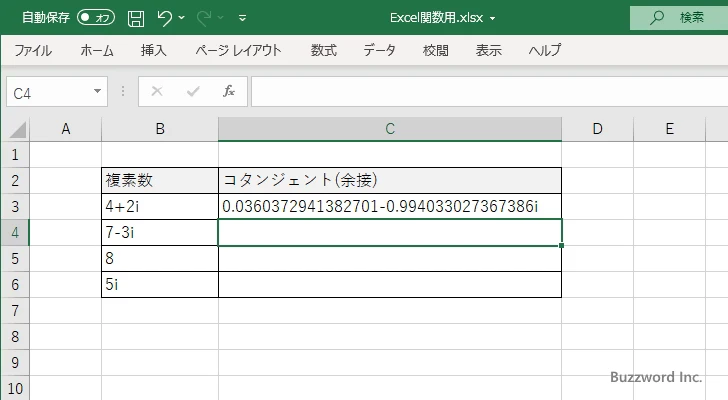The width and height of the screenshot is (728, 400).
Task: Click empty cell C6 next to 5i
Action: coord(390,284)
